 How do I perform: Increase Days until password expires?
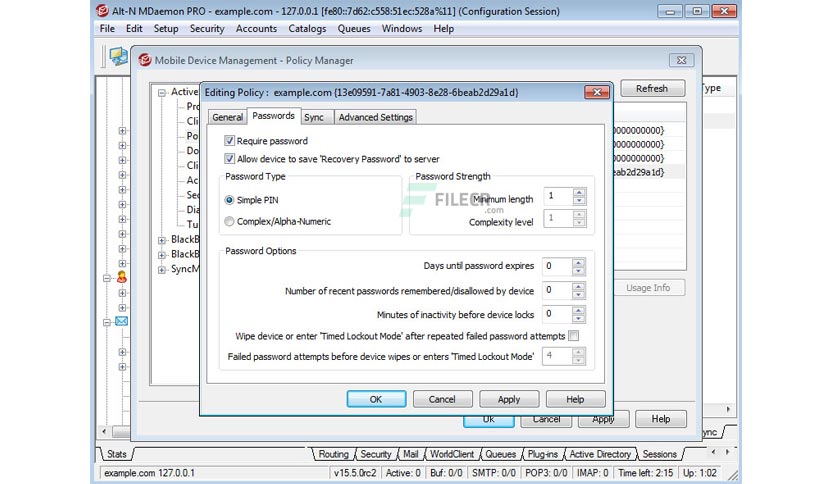click(578, 262)
